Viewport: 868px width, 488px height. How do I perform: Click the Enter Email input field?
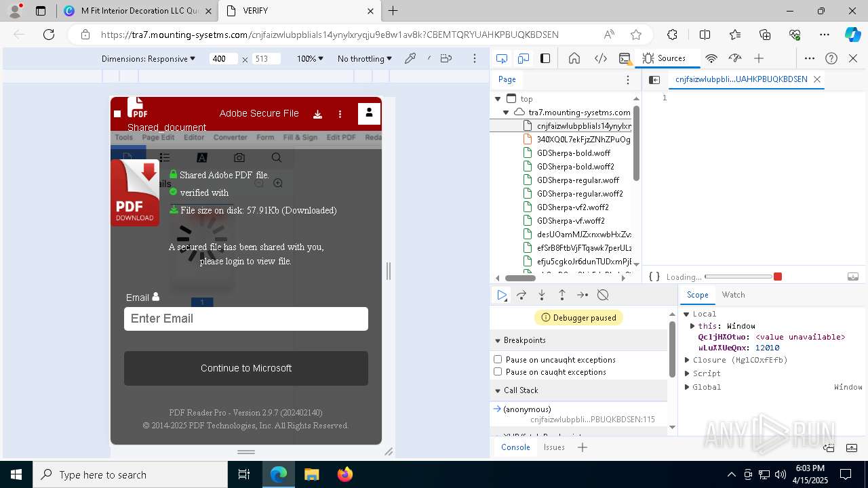[246, 319]
